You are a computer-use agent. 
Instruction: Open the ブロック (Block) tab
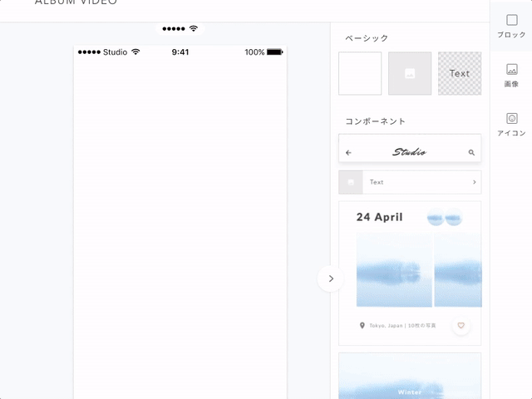(511, 26)
